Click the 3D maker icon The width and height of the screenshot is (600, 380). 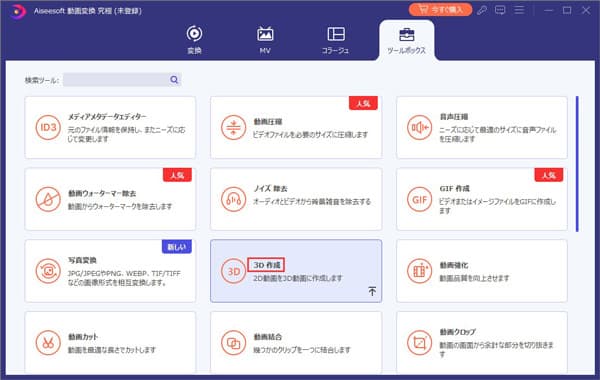point(233,271)
